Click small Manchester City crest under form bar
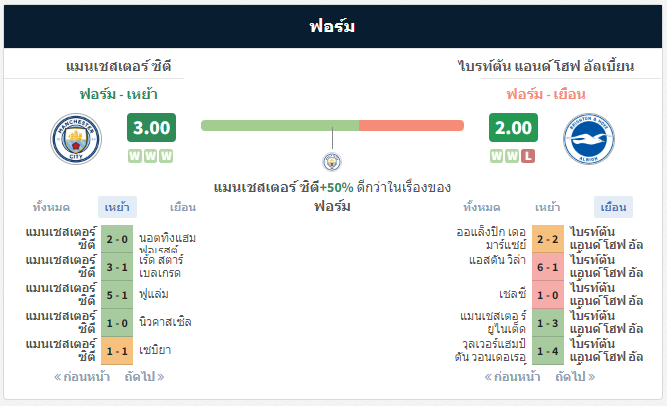Image resolution: width=667 pixels, height=406 pixels. pos(332,162)
